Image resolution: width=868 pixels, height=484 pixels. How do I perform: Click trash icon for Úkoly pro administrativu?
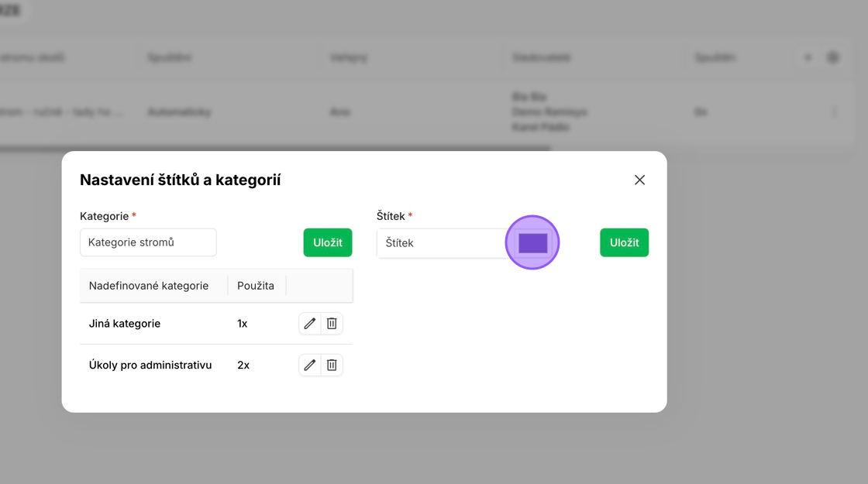pos(332,365)
